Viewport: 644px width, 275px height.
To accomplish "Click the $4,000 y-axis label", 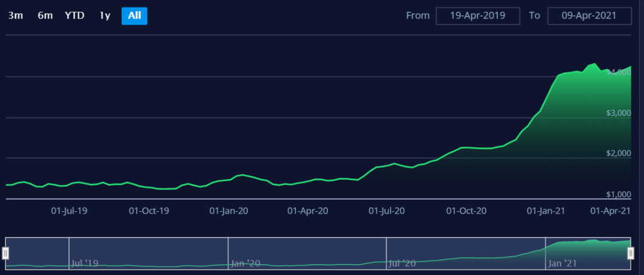I will coord(618,72).
